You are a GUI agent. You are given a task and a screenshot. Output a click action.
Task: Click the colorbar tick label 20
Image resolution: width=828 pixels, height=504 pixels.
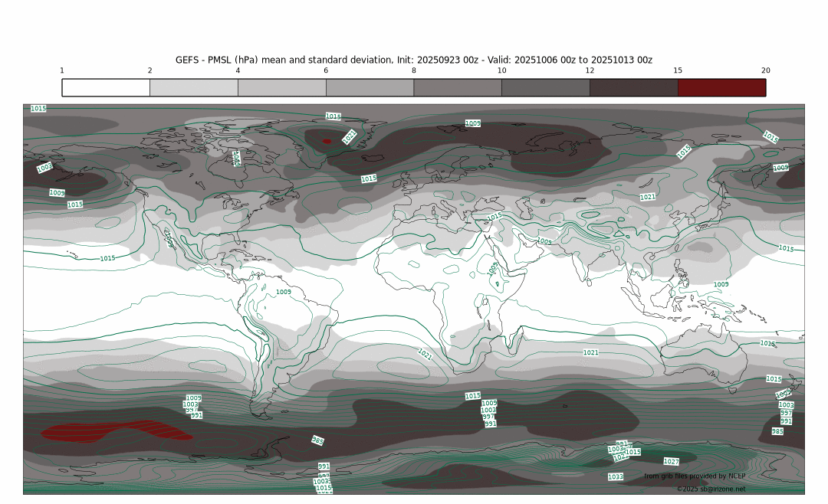765,70
